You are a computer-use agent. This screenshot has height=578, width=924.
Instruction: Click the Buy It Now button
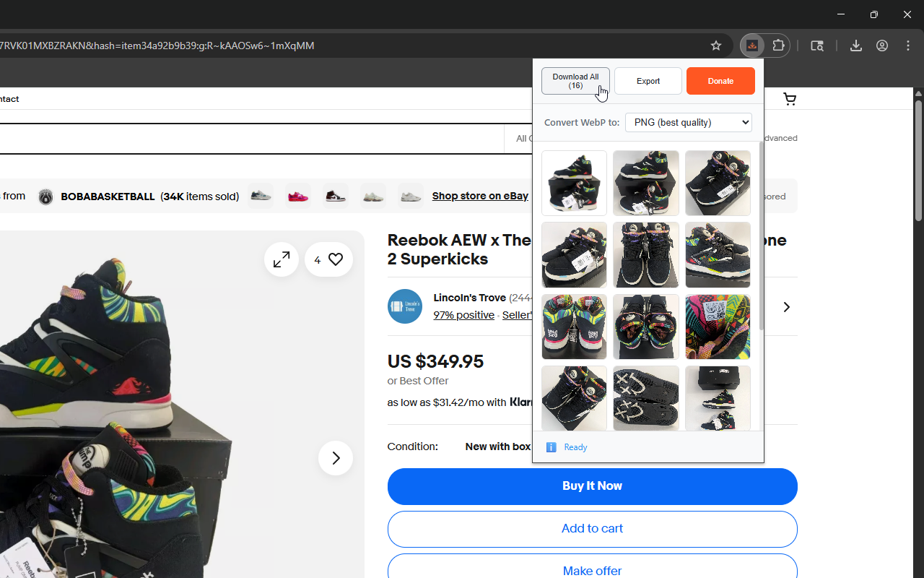(x=593, y=486)
